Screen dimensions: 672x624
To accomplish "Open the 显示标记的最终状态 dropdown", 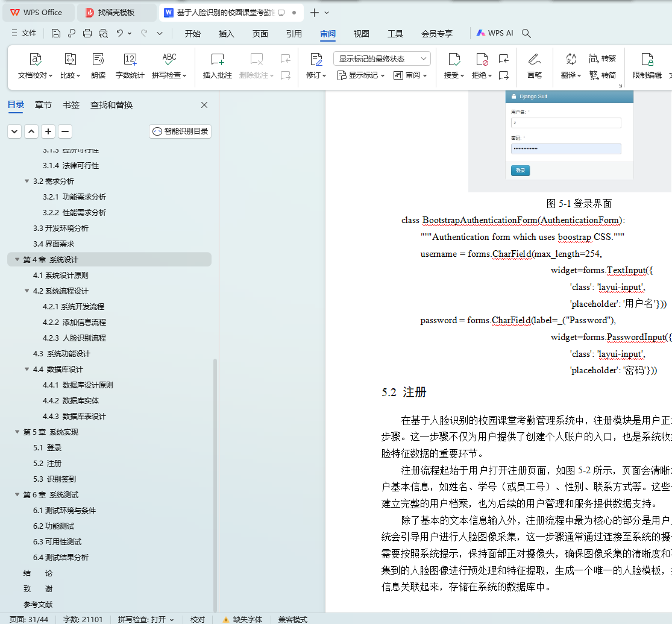I will [382, 58].
